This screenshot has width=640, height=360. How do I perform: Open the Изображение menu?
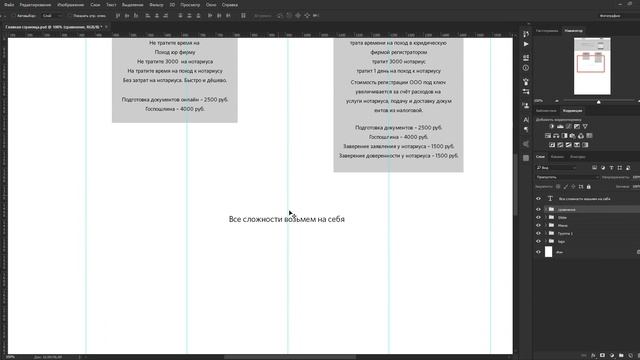coord(70,5)
